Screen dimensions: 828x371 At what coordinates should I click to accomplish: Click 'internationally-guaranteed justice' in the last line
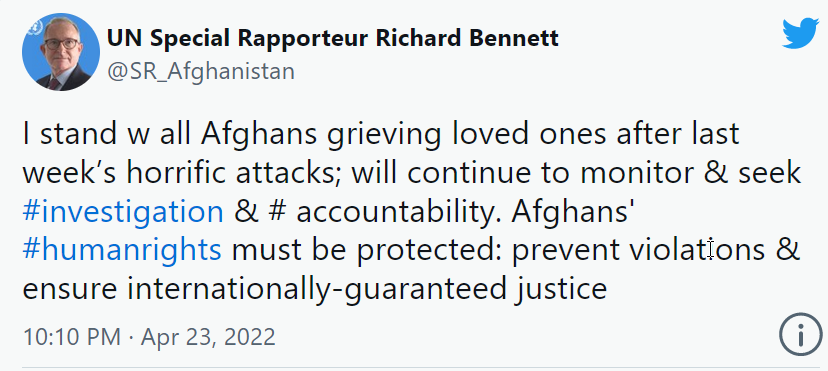[367, 289]
